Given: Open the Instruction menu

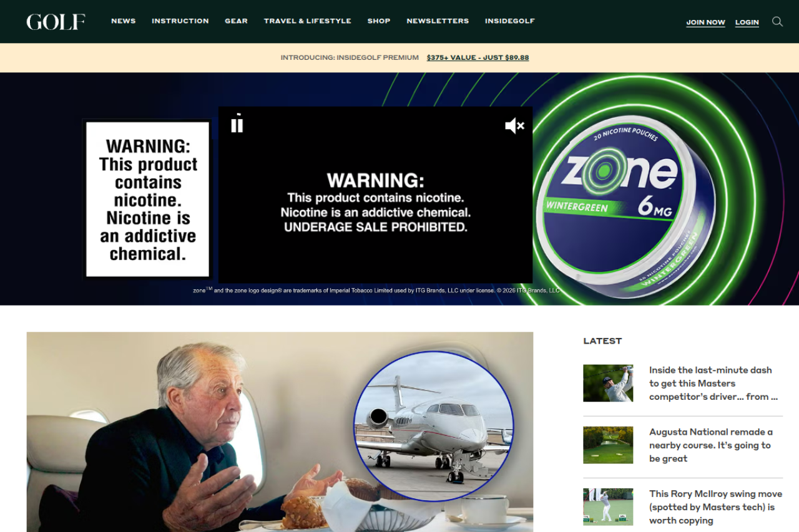Looking at the screenshot, I should point(180,21).
